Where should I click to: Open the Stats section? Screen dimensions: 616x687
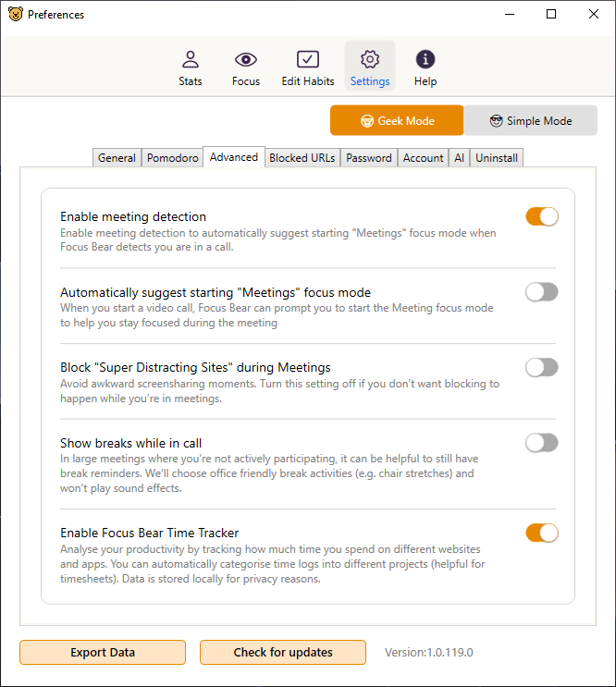(191, 67)
